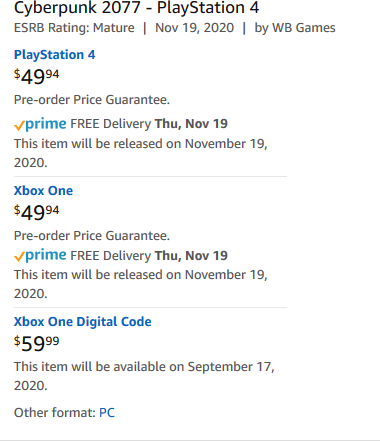Click the ESRB Rating: Mature text
Image resolution: width=380 pixels, height=441 pixels.
74,28
